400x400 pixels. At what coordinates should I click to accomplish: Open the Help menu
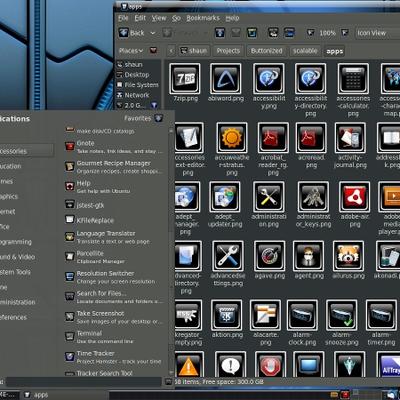pos(232,18)
